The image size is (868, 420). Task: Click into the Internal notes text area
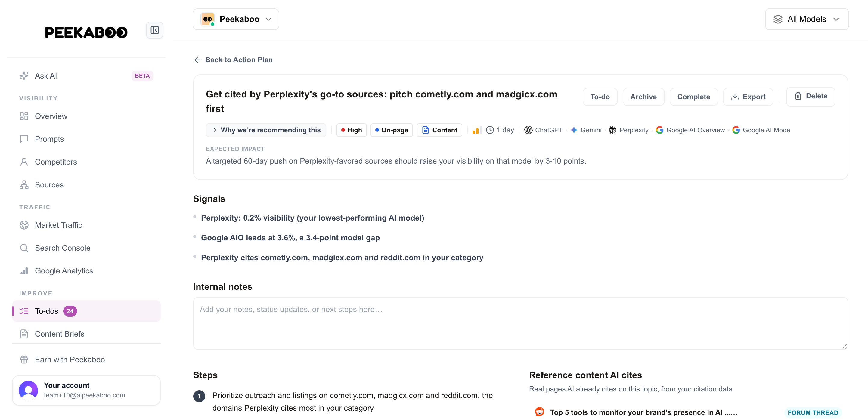pos(520,323)
